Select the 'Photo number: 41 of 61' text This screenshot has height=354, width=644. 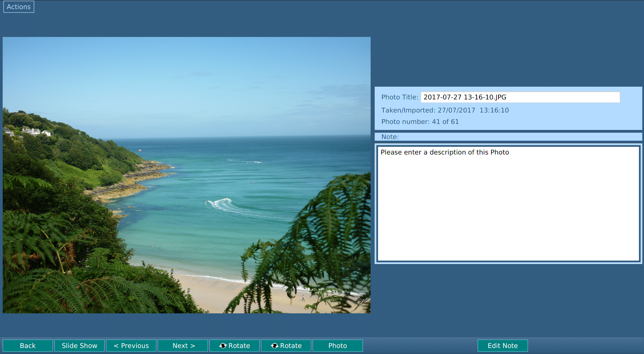[420, 122]
